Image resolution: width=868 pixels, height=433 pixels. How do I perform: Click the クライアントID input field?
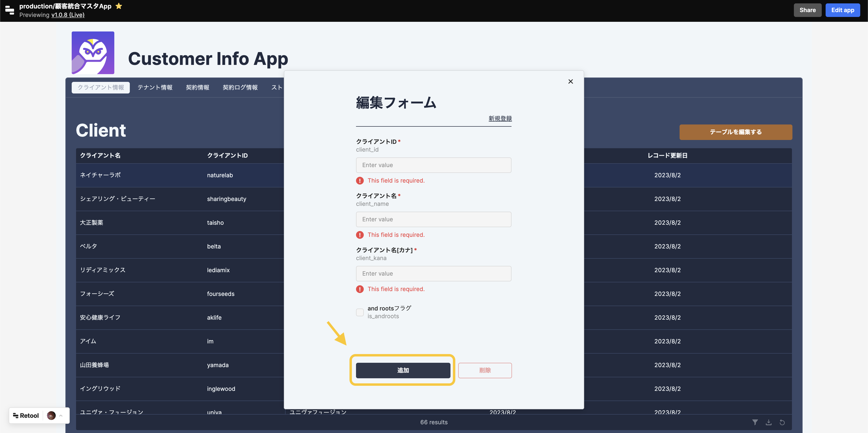pyautogui.click(x=433, y=165)
